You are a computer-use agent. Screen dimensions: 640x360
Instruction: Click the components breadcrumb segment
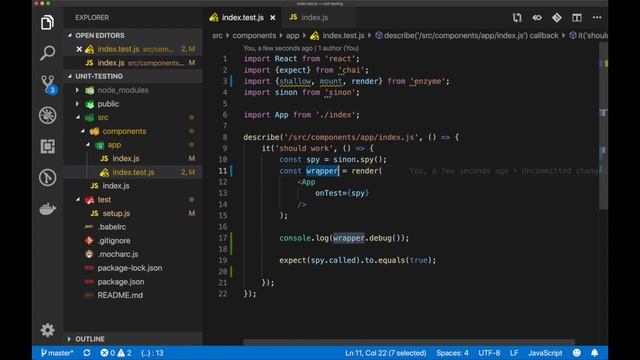(254, 36)
